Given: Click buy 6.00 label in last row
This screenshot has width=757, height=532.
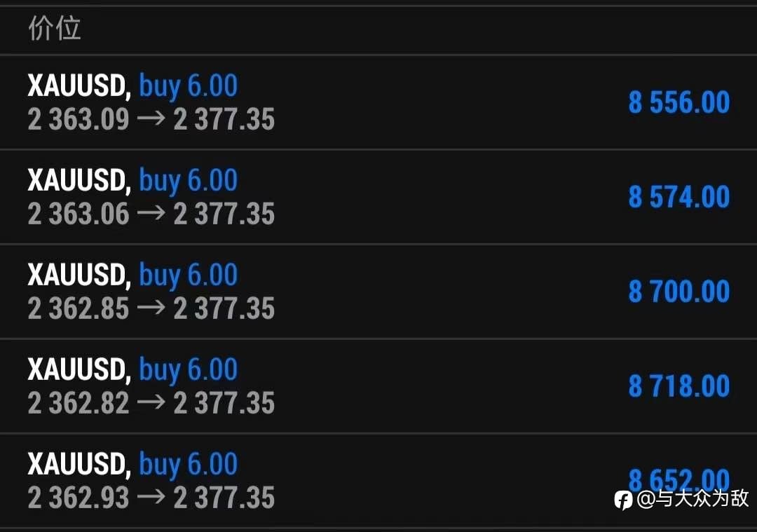Looking at the screenshot, I should click(189, 465).
